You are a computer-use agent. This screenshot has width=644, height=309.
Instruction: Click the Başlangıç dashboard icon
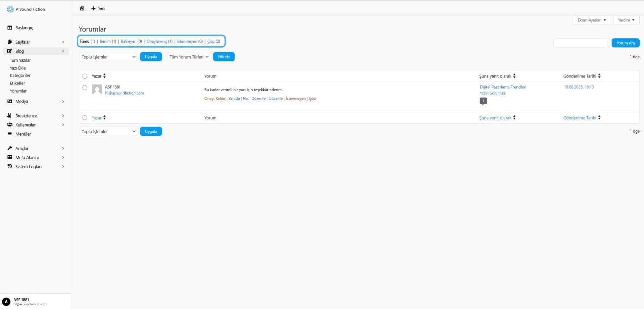[x=10, y=28]
